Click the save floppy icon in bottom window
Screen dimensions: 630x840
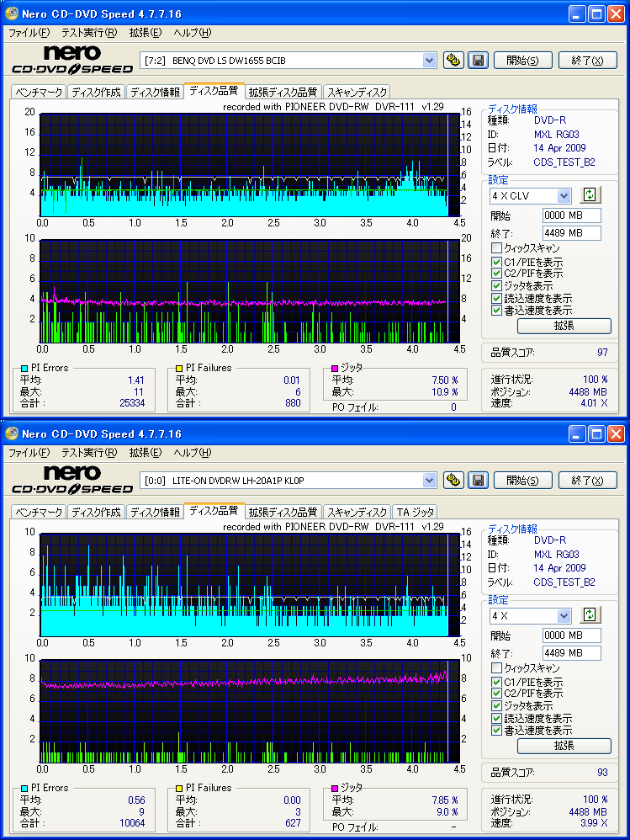[478, 480]
